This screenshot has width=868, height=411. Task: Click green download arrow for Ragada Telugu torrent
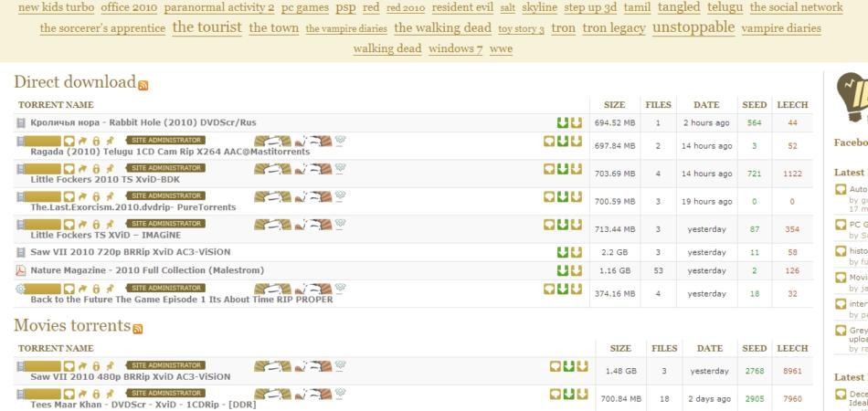pos(563,141)
